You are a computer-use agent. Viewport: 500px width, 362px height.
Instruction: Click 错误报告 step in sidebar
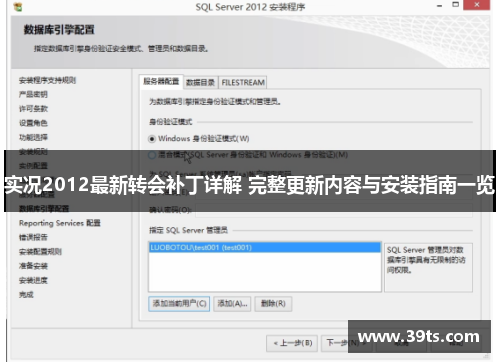33,237
